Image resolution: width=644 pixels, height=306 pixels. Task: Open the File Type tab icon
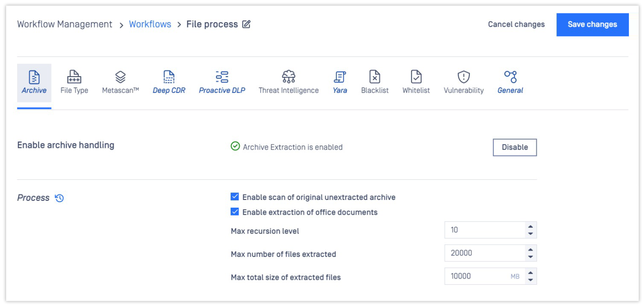74,77
